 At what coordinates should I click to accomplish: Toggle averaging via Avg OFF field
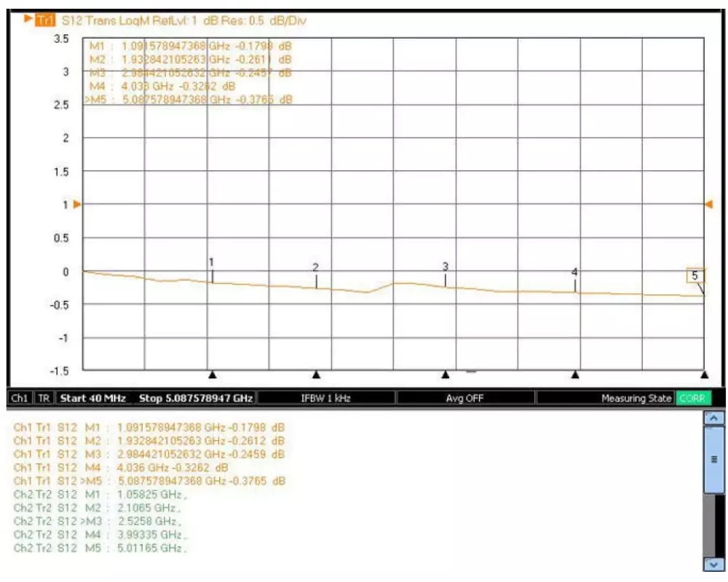point(465,399)
